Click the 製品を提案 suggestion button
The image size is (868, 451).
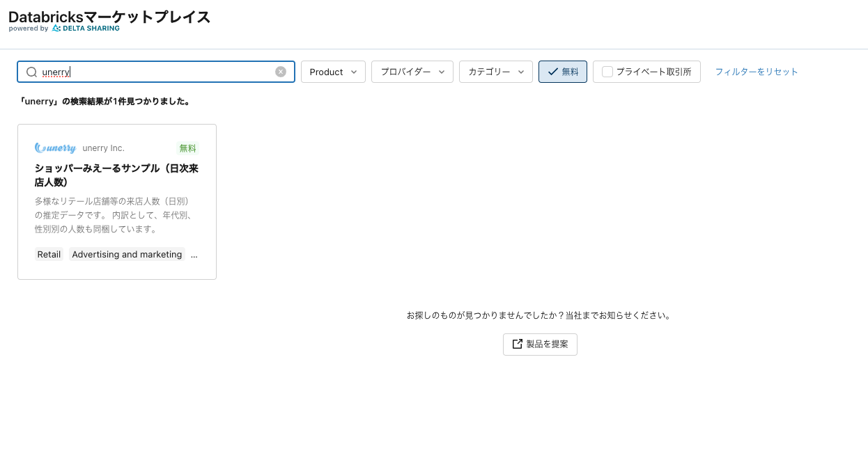tap(540, 344)
